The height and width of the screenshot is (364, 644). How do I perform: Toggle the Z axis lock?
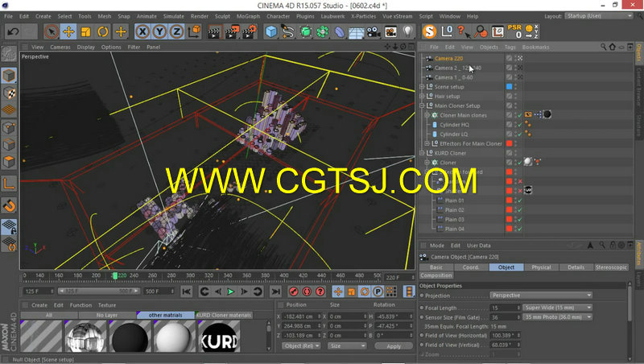[176, 31]
